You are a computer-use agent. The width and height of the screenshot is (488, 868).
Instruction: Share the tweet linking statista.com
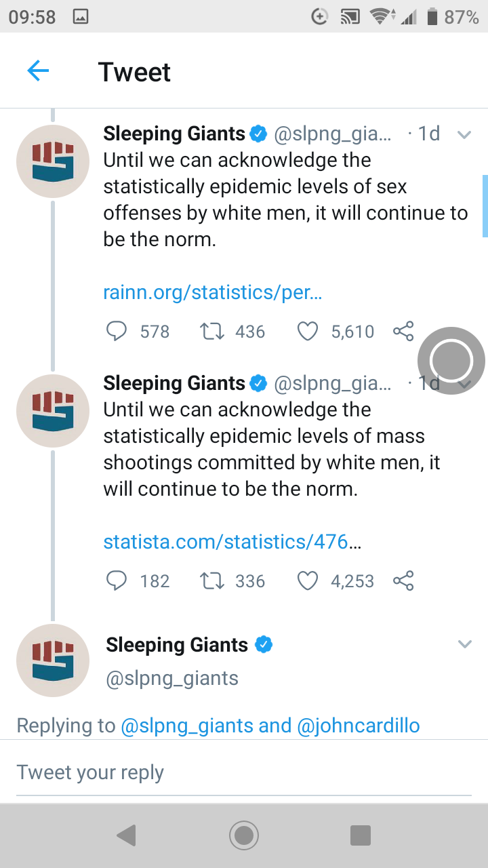point(403,581)
